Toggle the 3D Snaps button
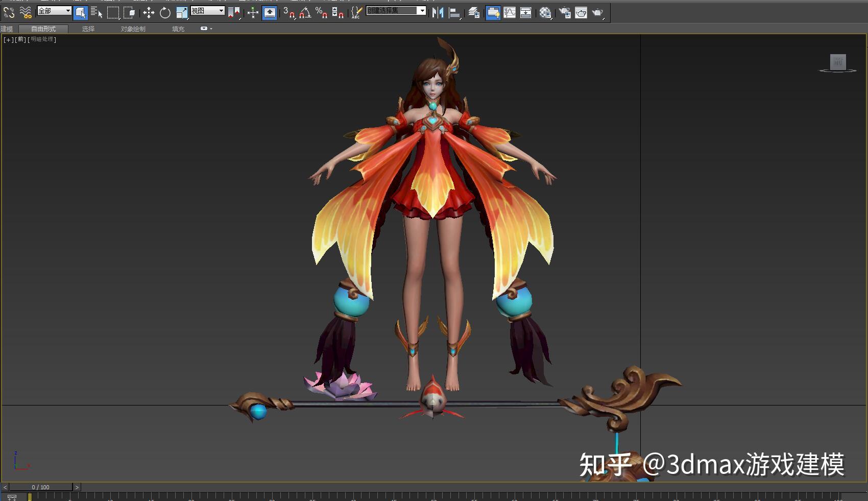The image size is (868, 501). coord(288,13)
